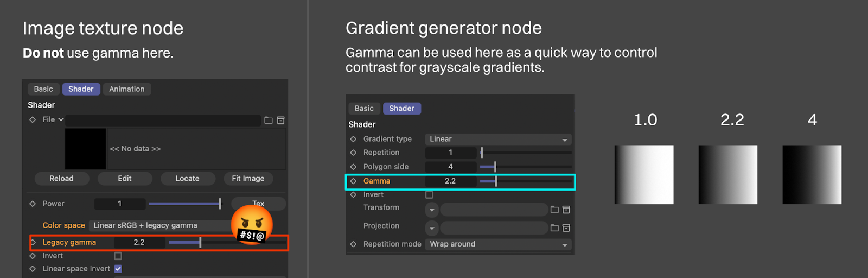Click the Legacy gamma slider handle
The width and height of the screenshot is (868, 278).
coord(200,242)
